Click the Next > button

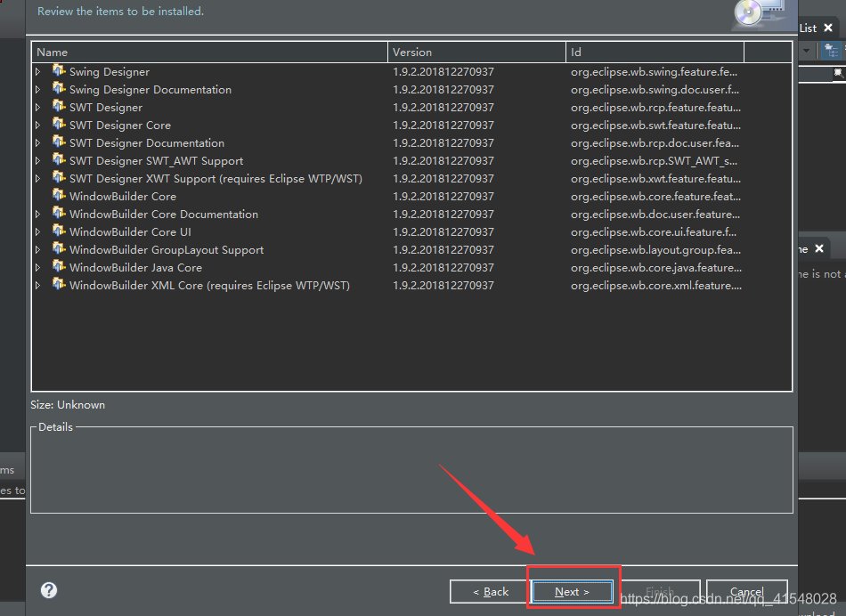point(572,592)
